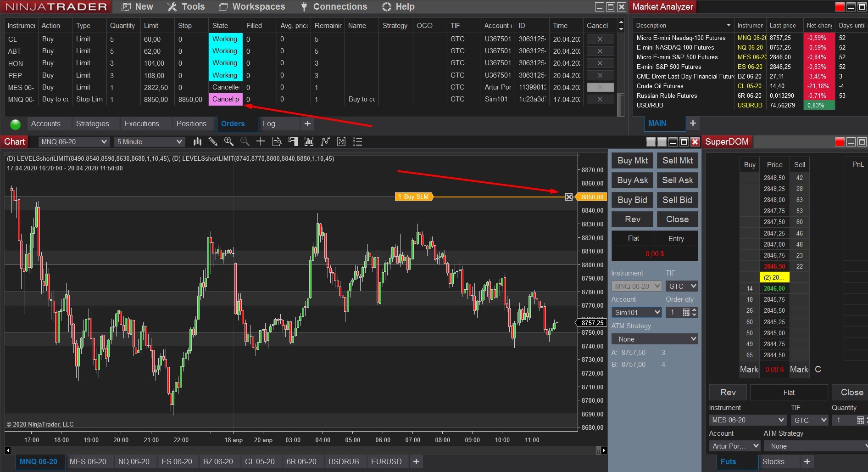Open the Connections menu
This screenshot has width=868, height=472.
tap(334, 6)
